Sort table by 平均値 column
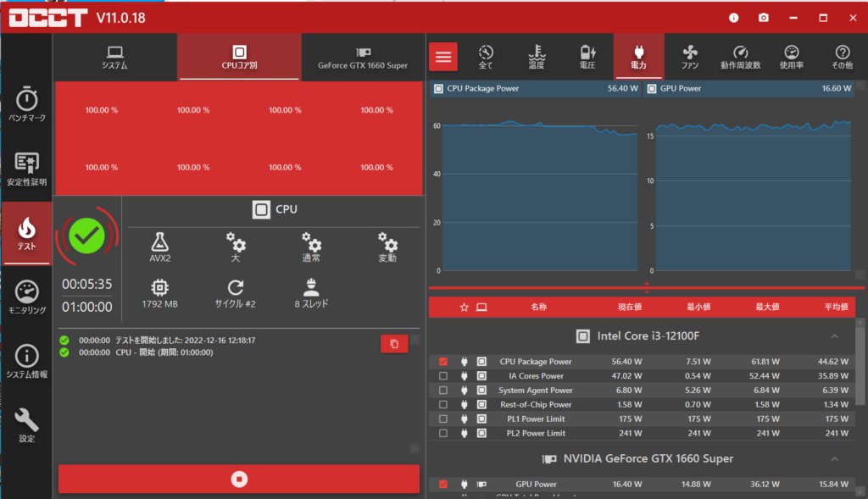The width and height of the screenshot is (868, 499). [x=836, y=307]
